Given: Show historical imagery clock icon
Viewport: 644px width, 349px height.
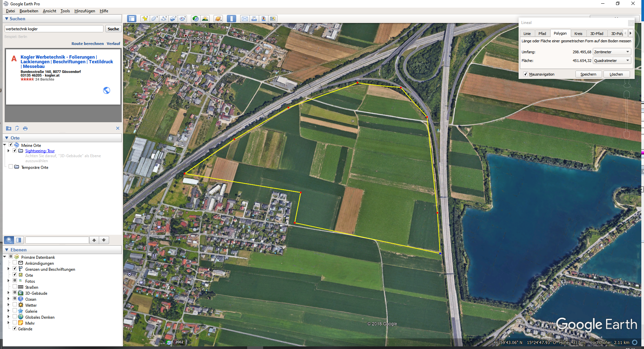Looking at the screenshot, I should [x=196, y=19].
